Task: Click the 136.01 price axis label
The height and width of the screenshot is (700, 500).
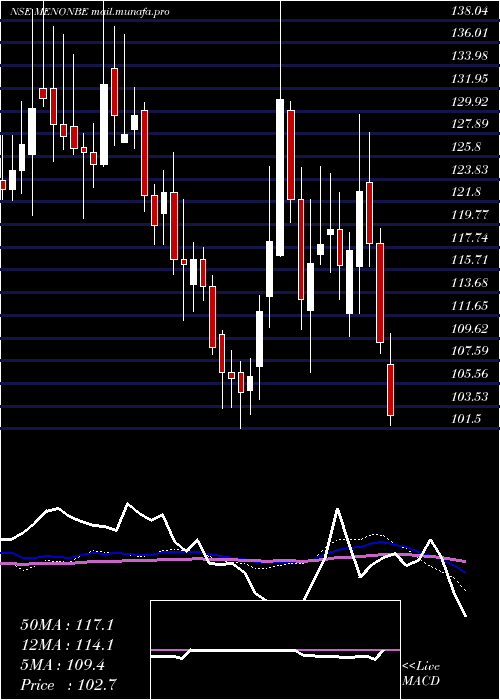Action: click(469, 33)
